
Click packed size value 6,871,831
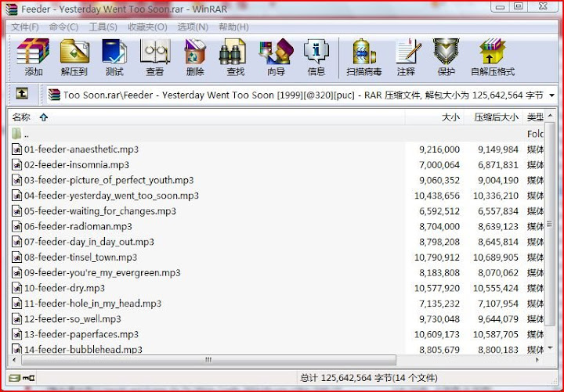coord(498,165)
